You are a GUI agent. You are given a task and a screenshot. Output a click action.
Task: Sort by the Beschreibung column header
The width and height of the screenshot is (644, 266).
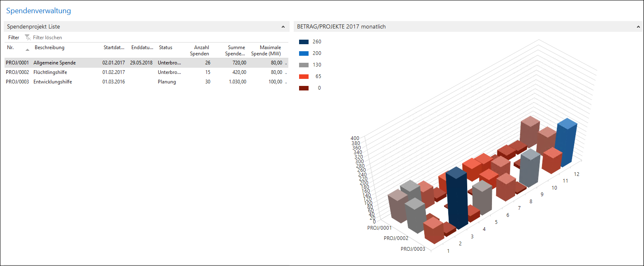point(50,47)
